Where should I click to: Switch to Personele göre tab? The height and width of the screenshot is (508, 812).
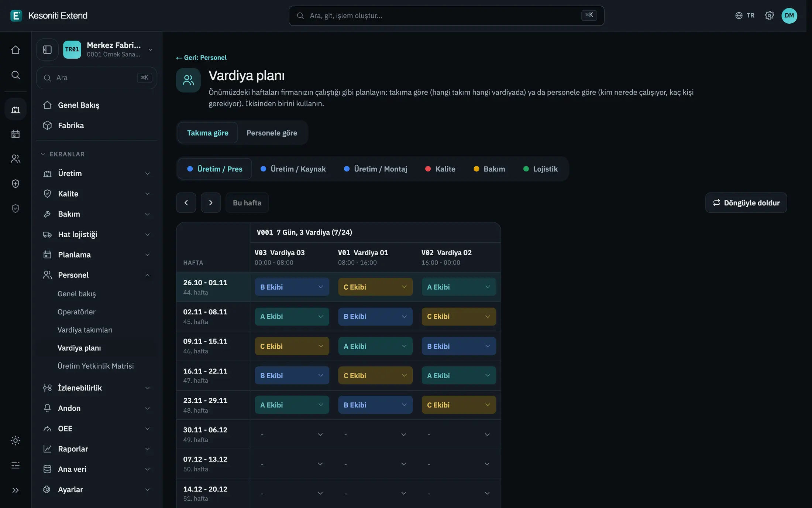[272, 133]
